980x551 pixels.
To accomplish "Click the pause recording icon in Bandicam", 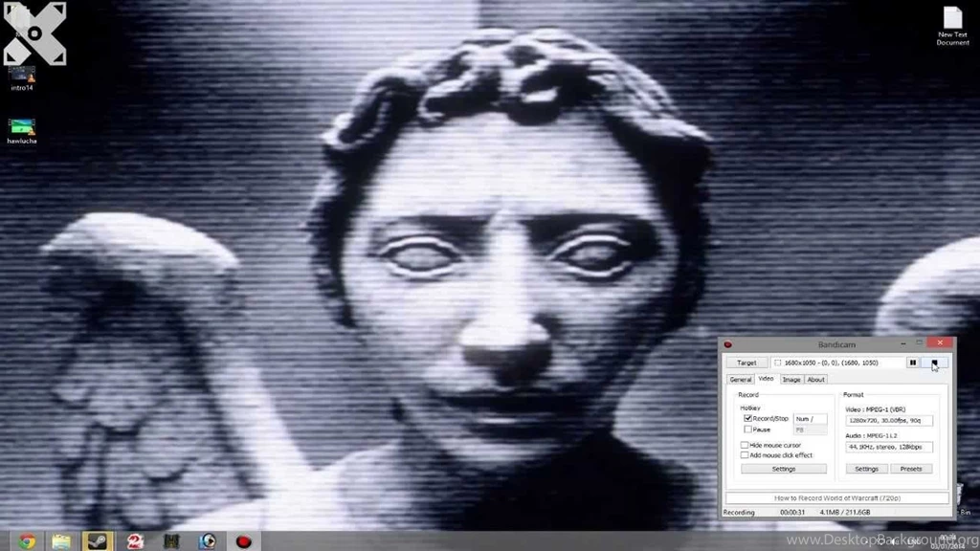I will 912,362.
